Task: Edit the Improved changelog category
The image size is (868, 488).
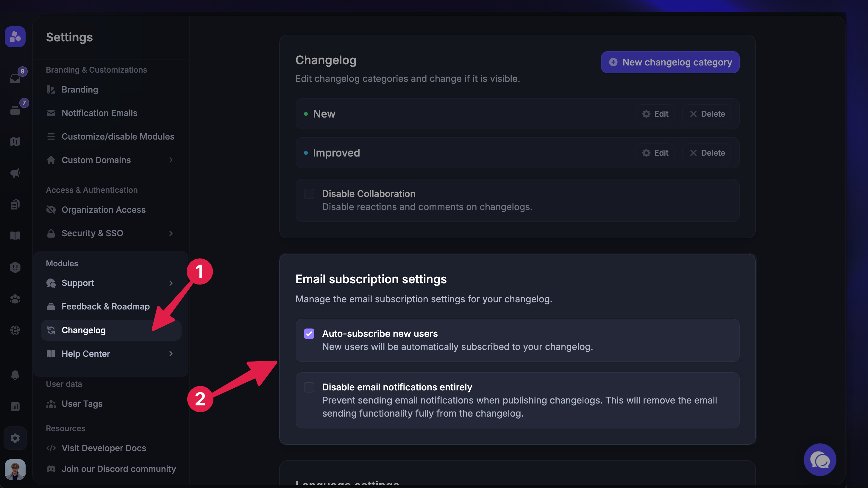Action: (655, 153)
